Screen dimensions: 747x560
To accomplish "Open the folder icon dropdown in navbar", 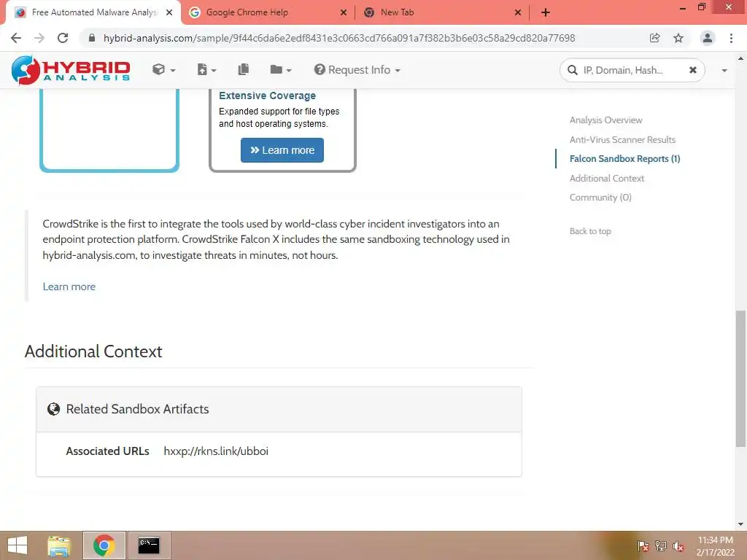I will [281, 70].
